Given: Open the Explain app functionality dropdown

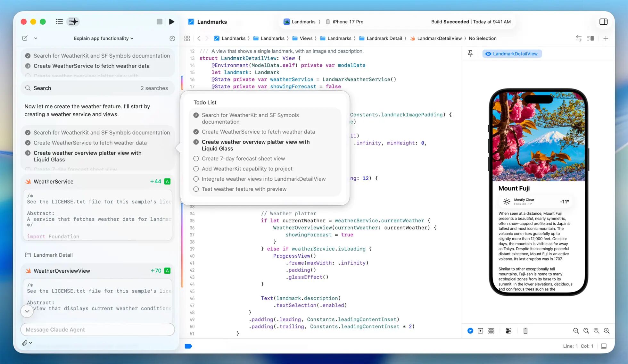Looking at the screenshot, I should point(103,38).
